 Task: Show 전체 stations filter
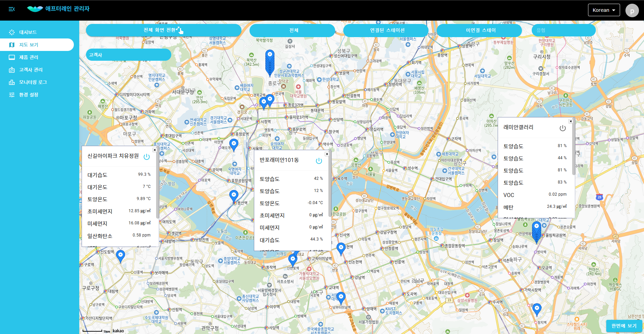(292, 30)
